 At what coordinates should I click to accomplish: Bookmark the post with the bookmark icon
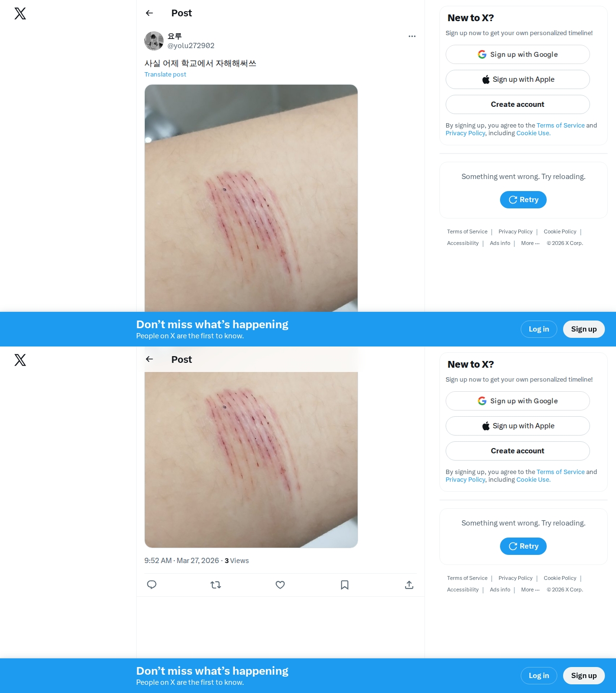pos(345,585)
